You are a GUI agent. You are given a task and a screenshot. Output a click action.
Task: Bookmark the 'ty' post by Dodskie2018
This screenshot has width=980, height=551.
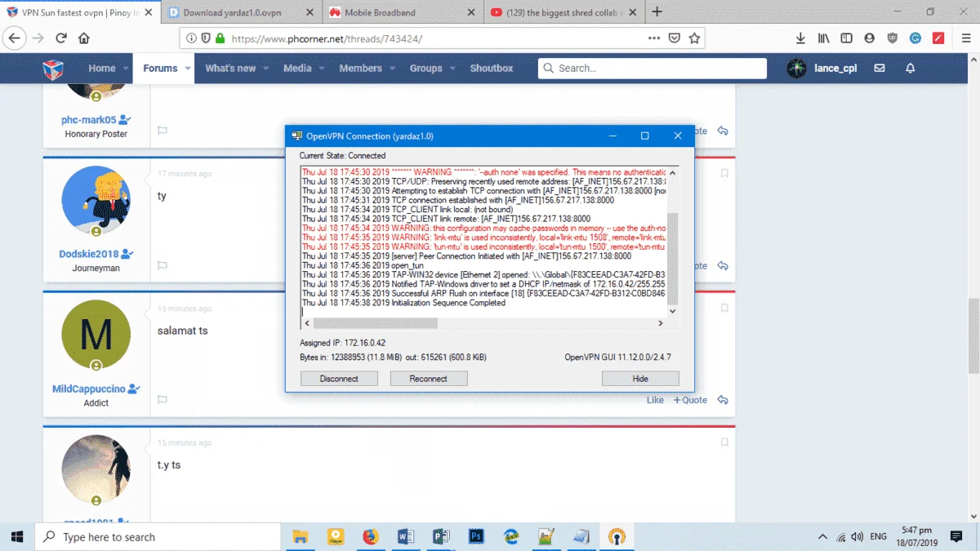[724, 173]
